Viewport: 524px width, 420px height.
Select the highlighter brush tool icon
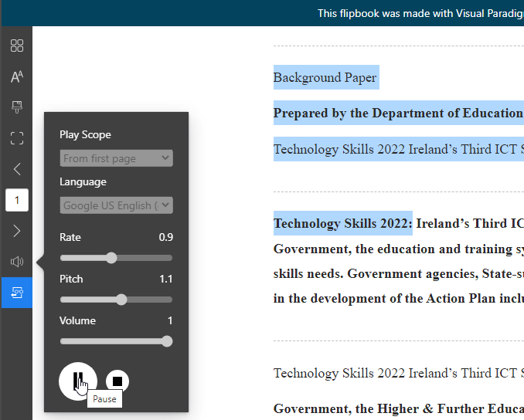pyautogui.click(x=16, y=107)
